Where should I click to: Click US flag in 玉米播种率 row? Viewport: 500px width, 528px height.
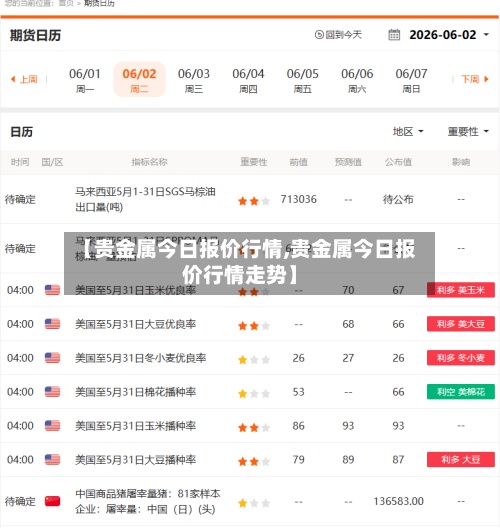(52, 426)
